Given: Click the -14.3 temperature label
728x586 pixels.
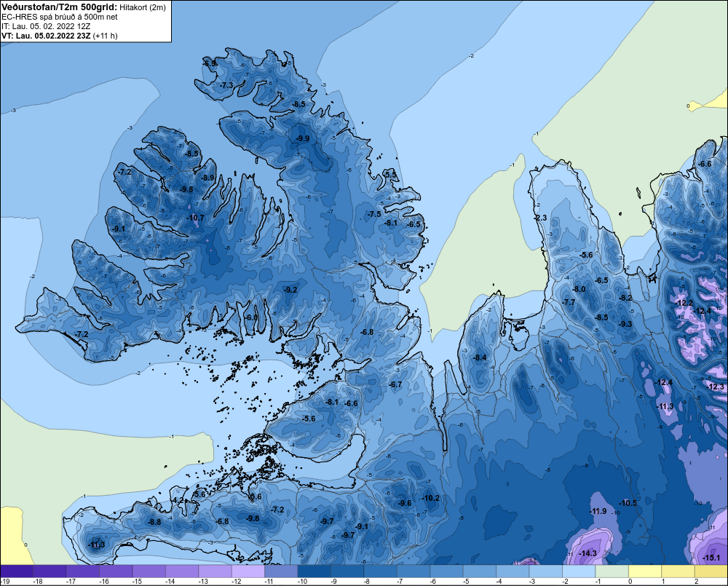Looking at the screenshot, I should [588, 553].
